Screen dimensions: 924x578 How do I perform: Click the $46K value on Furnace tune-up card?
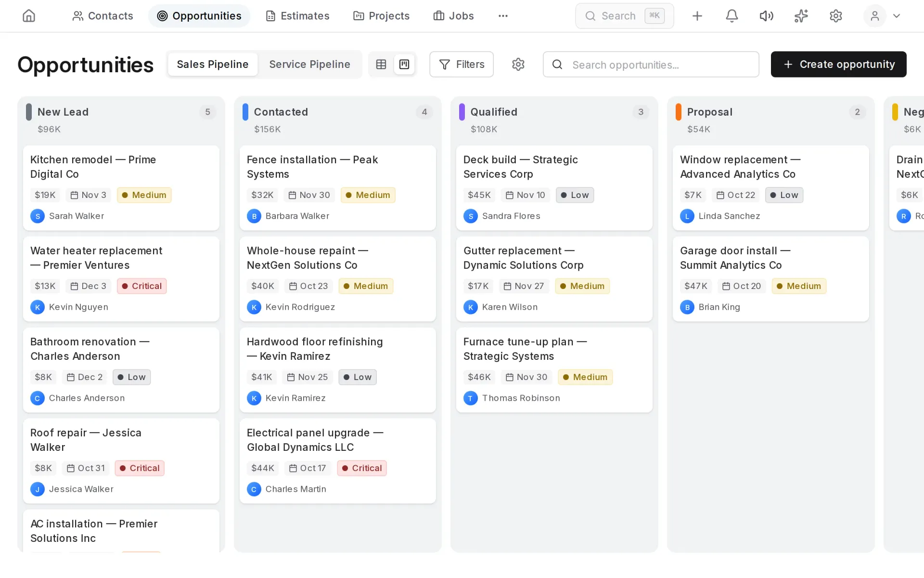coord(479,377)
